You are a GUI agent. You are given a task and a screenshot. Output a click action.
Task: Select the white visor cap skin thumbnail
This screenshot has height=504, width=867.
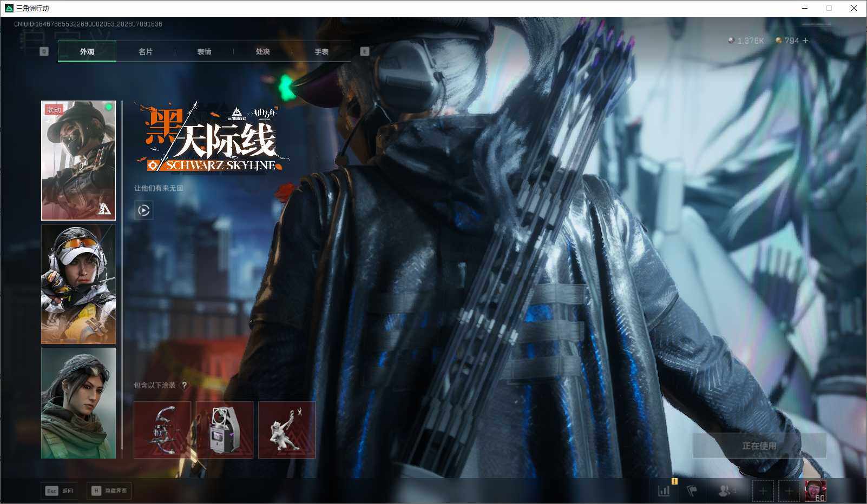click(78, 284)
